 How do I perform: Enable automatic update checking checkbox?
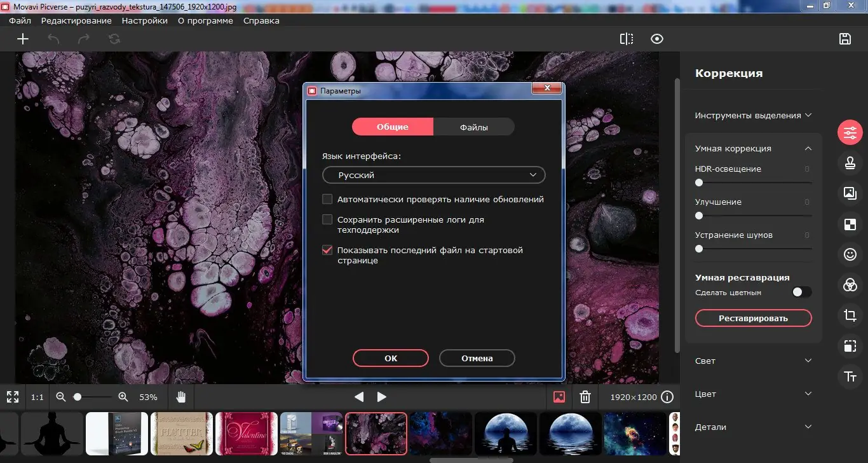[x=327, y=199]
